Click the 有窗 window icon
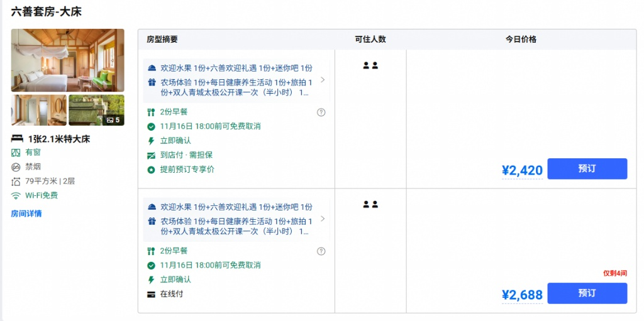This screenshot has height=321, width=644. click(x=16, y=153)
